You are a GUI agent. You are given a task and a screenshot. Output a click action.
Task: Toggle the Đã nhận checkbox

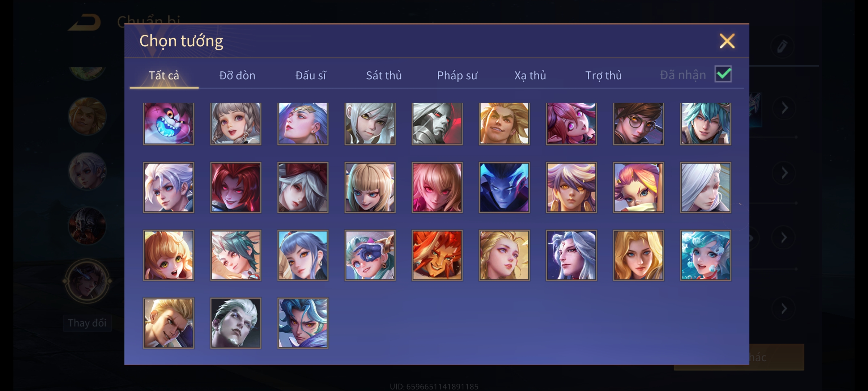click(723, 74)
